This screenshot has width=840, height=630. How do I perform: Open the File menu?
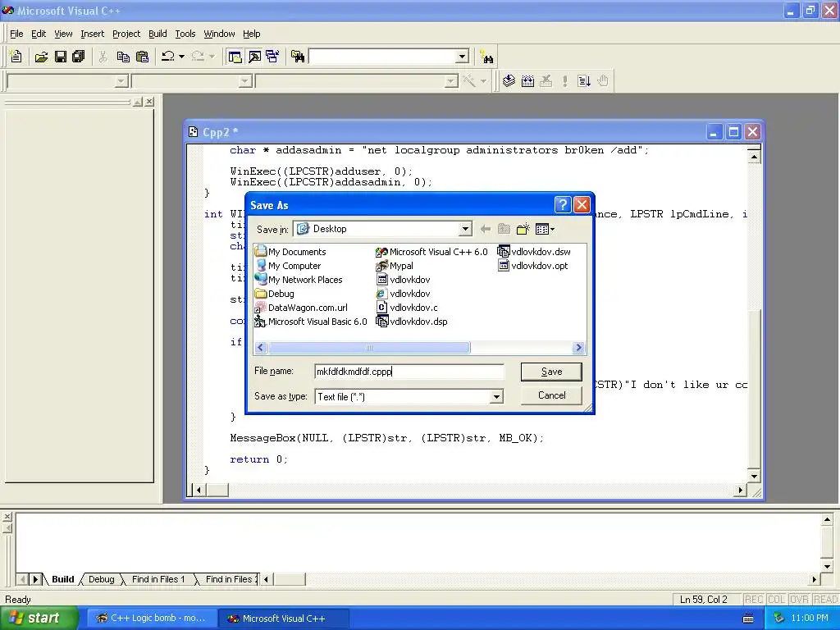point(16,34)
